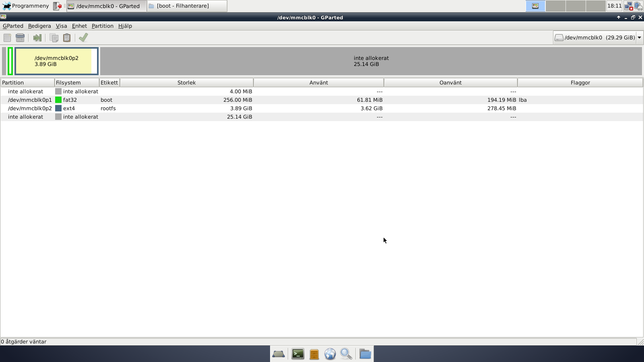Click the hard drive icon in device selector

[x=559, y=37]
